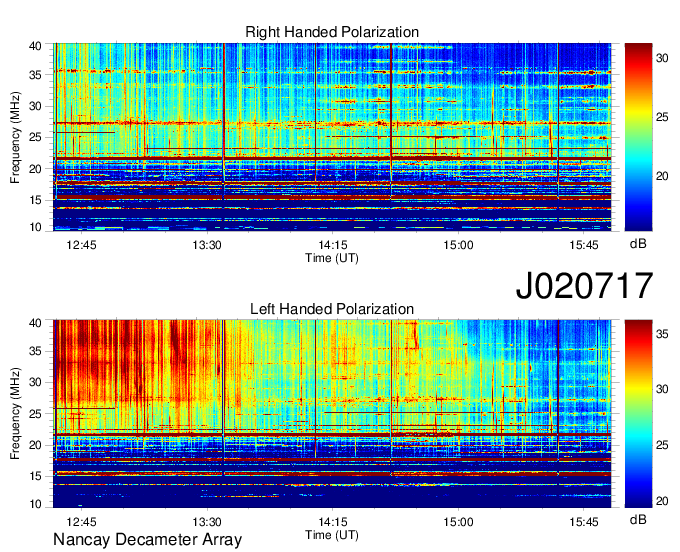Screen dimensions: 680x552
Task: Click the 15:00 tick under Right Handed plot
Action: [x=458, y=245]
